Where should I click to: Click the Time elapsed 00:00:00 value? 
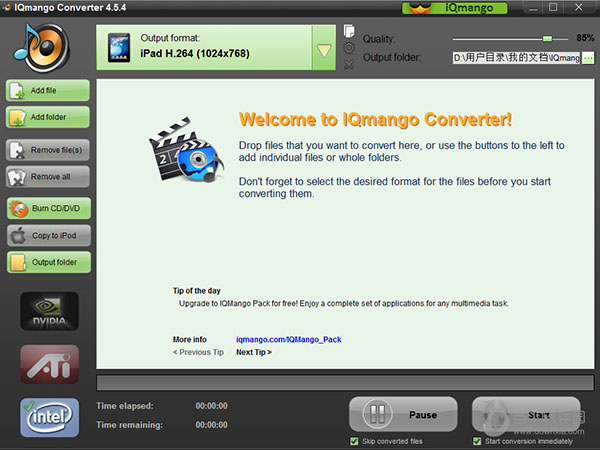(212, 406)
